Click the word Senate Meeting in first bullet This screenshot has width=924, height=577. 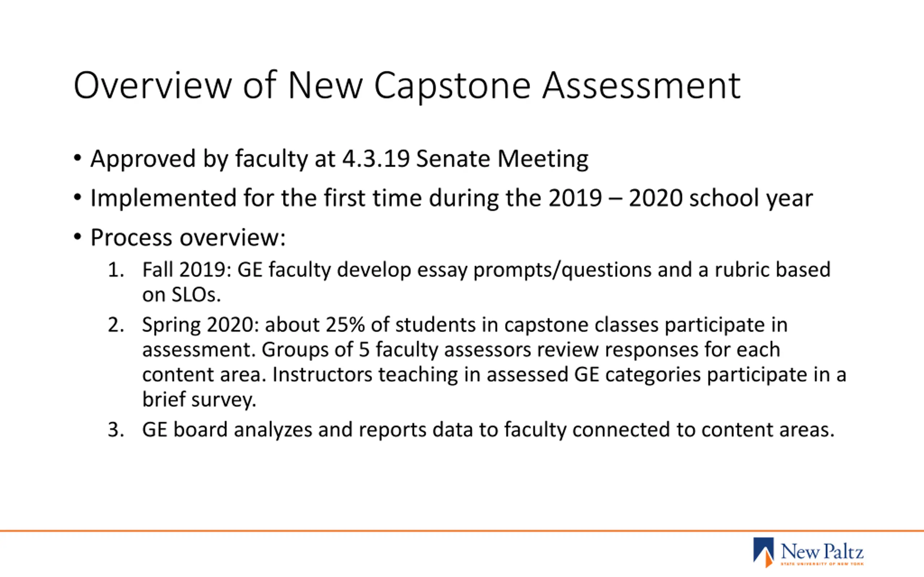(502, 159)
